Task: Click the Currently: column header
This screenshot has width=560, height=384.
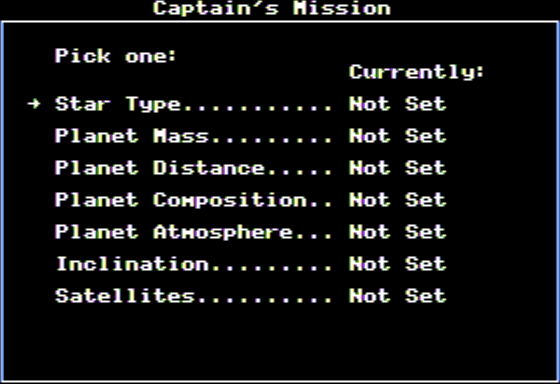Action: point(416,73)
